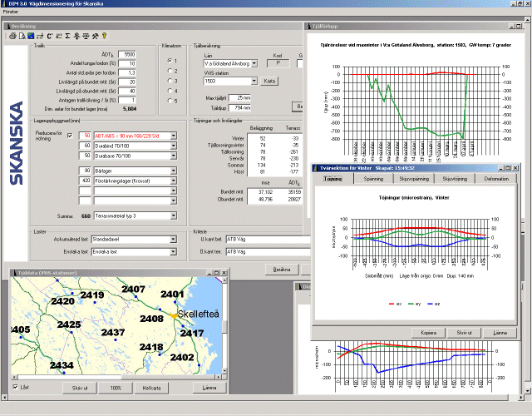The width and height of the screenshot is (532, 416).
Task: Open print preview from the toolbar
Action: click(21, 36)
